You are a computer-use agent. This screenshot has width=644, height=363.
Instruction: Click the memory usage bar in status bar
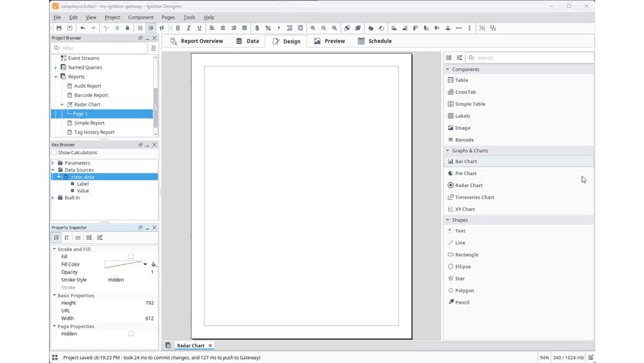[x=568, y=358]
